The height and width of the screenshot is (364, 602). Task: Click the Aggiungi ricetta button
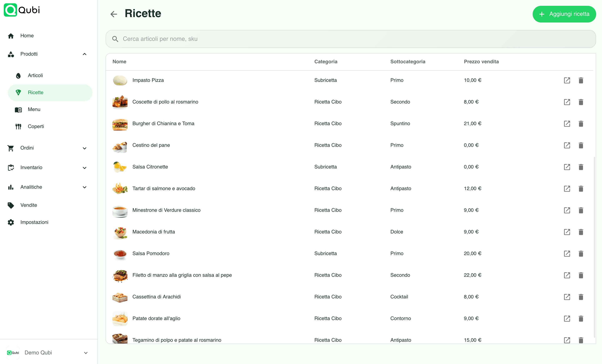coord(564,14)
